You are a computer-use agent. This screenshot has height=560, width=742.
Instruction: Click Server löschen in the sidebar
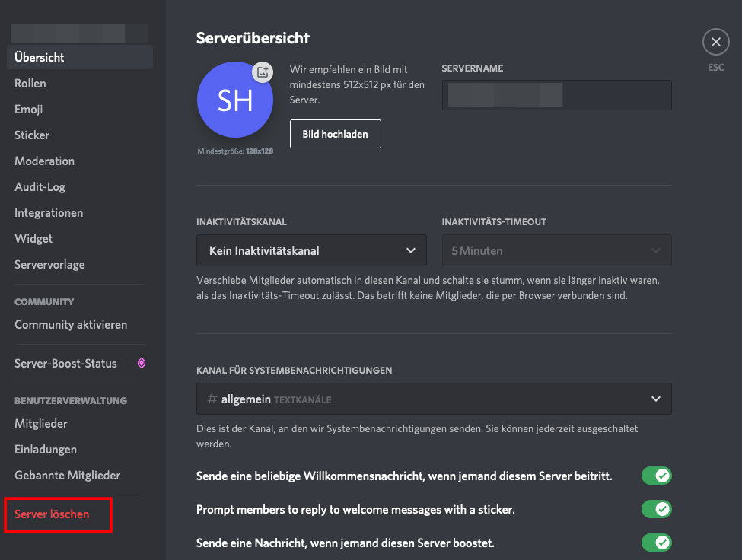coord(52,514)
